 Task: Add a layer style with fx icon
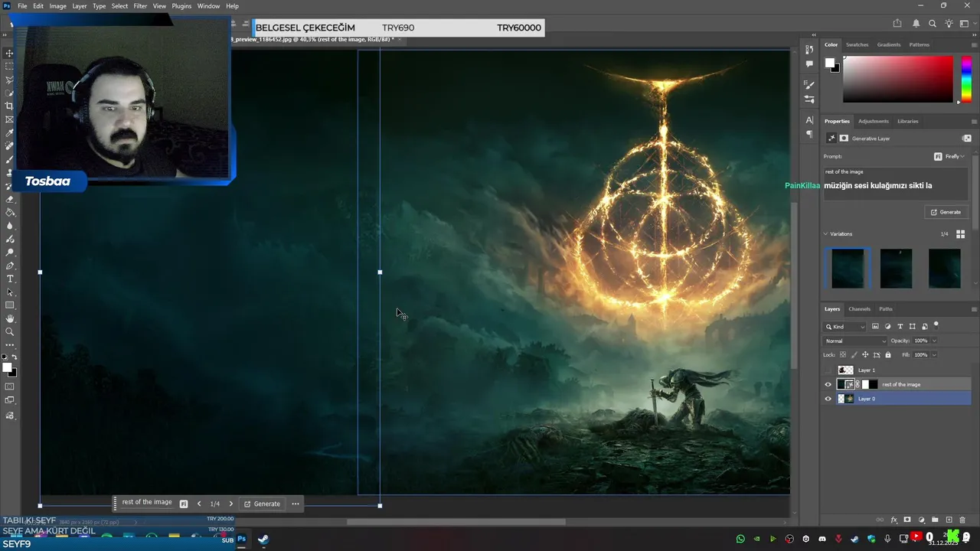coord(894,520)
